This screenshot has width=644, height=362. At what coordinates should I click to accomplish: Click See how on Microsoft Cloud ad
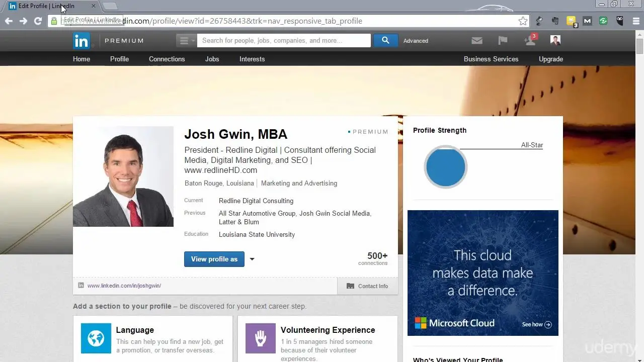[537, 324]
